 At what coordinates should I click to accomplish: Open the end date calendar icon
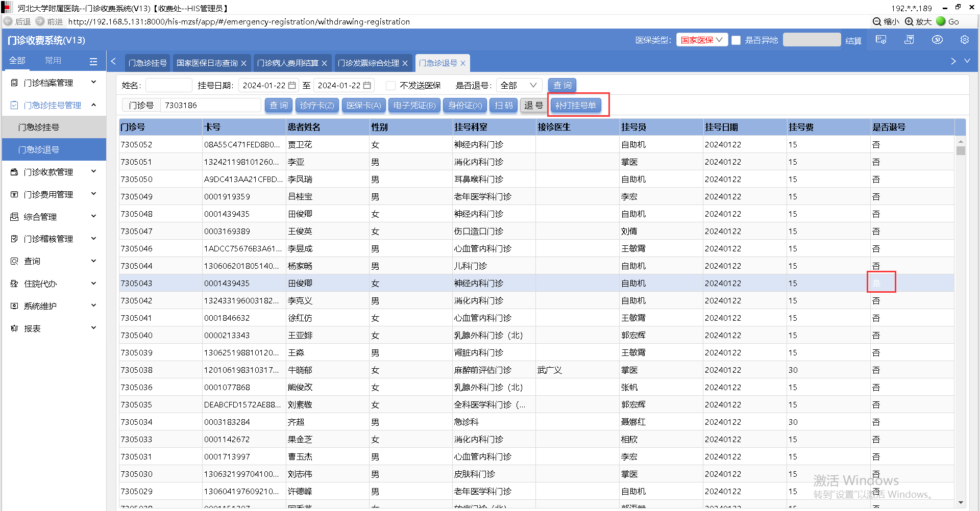click(x=367, y=85)
